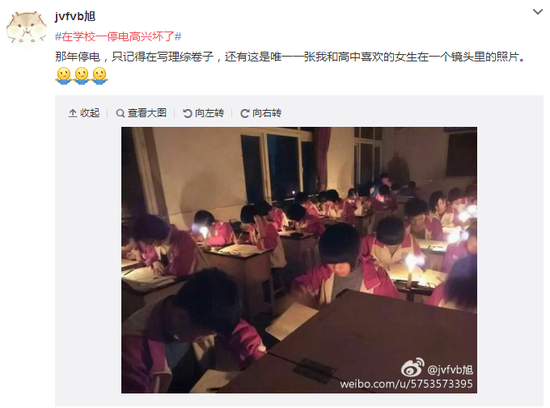Click the upward arrow icon beside 收起

73,113
